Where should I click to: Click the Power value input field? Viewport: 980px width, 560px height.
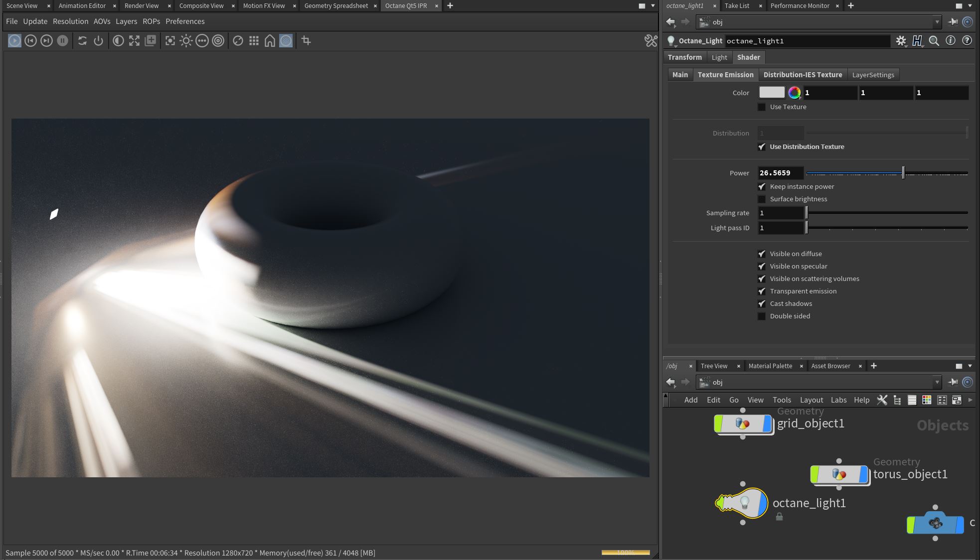click(x=780, y=173)
